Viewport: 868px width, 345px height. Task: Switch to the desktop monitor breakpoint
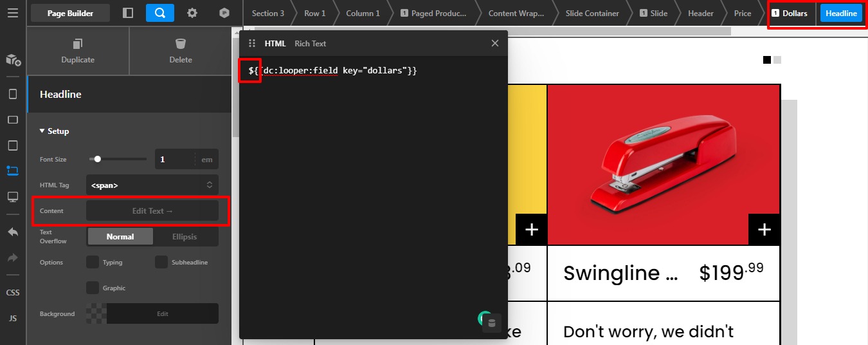[13, 196]
